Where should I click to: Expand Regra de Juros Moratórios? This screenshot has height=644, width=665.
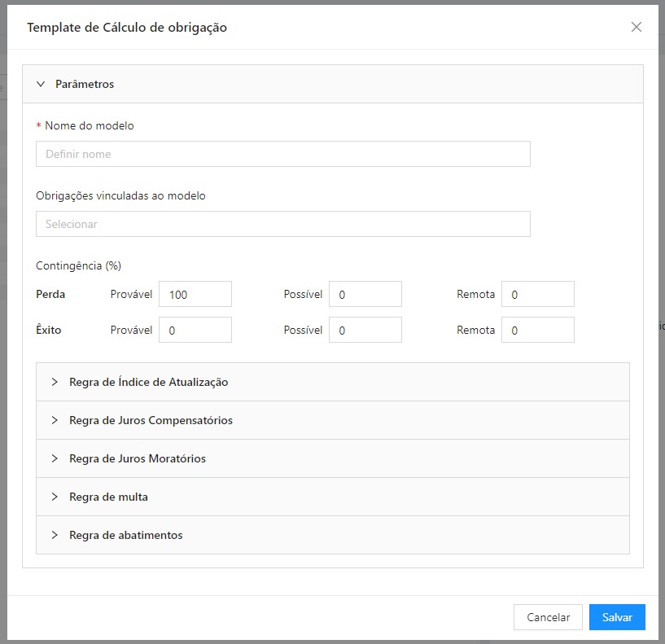[332, 458]
